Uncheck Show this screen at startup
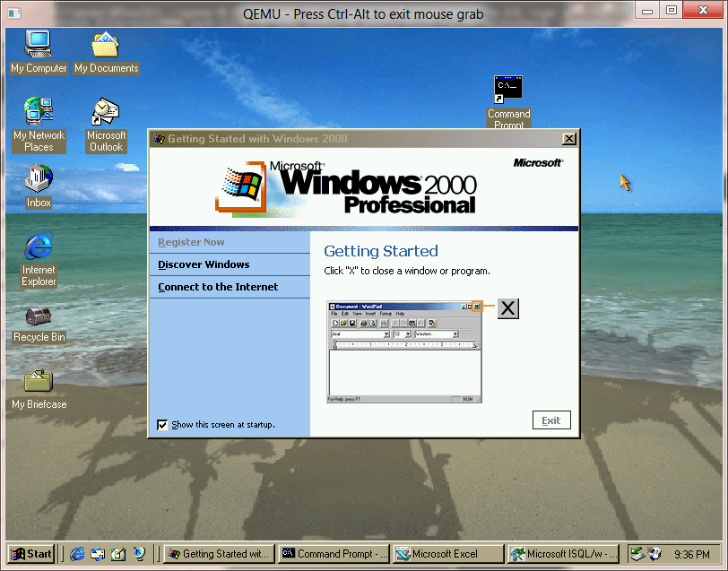Screen dimensions: 728x571 [163, 424]
